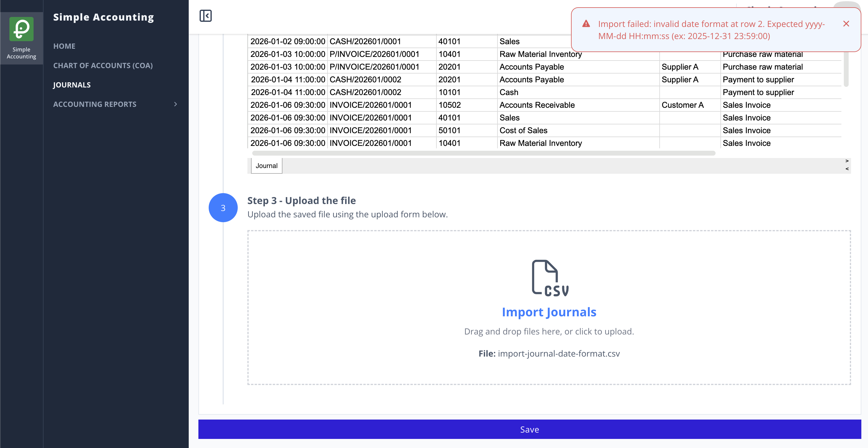Click the horizontal scrollbar of the spreadsheet preview

pyautogui.click(x=484, y=153)
